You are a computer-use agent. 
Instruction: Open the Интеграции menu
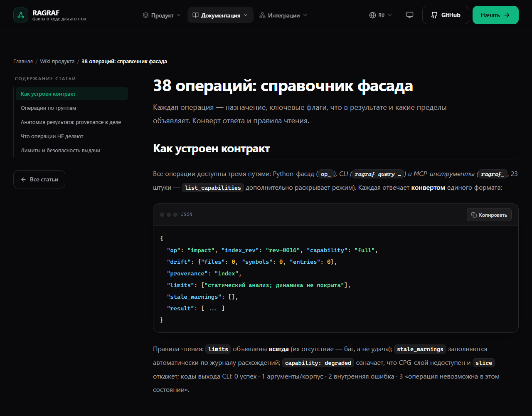pyautogui.click(x=283, y=15)
